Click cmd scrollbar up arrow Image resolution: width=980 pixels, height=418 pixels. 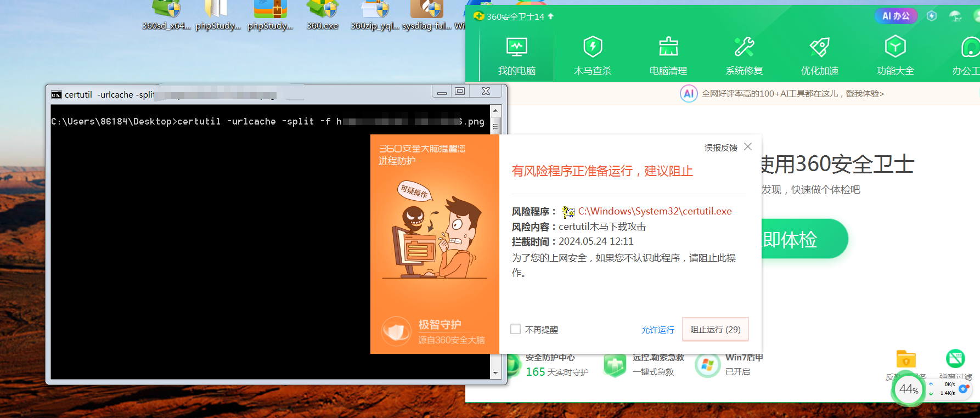495,110
